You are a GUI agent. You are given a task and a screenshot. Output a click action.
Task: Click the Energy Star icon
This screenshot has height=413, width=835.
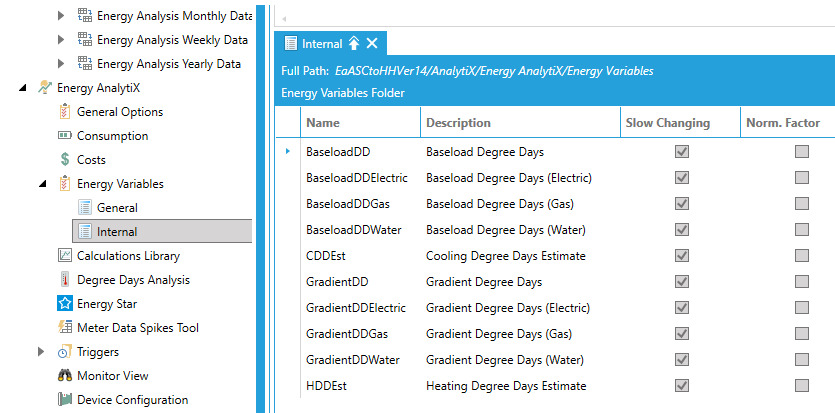pos(65,304)
